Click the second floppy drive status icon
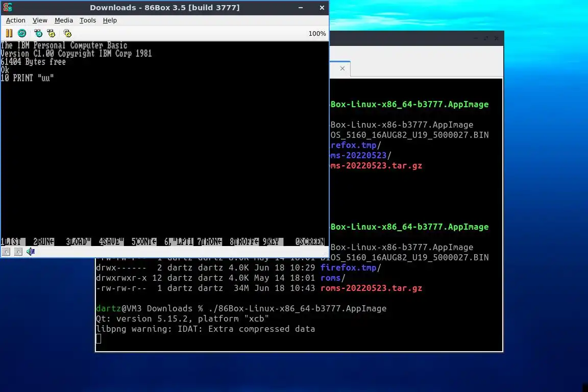 pos(18,252)
